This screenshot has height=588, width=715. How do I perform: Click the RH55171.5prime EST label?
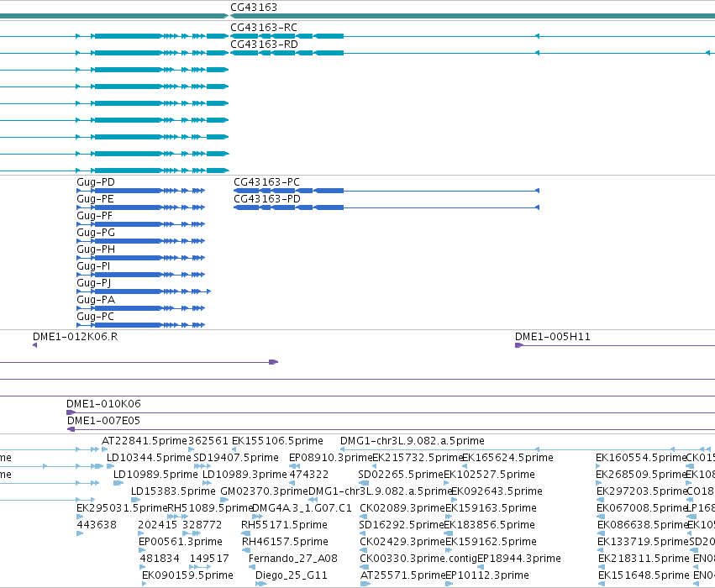pos(284,525)
